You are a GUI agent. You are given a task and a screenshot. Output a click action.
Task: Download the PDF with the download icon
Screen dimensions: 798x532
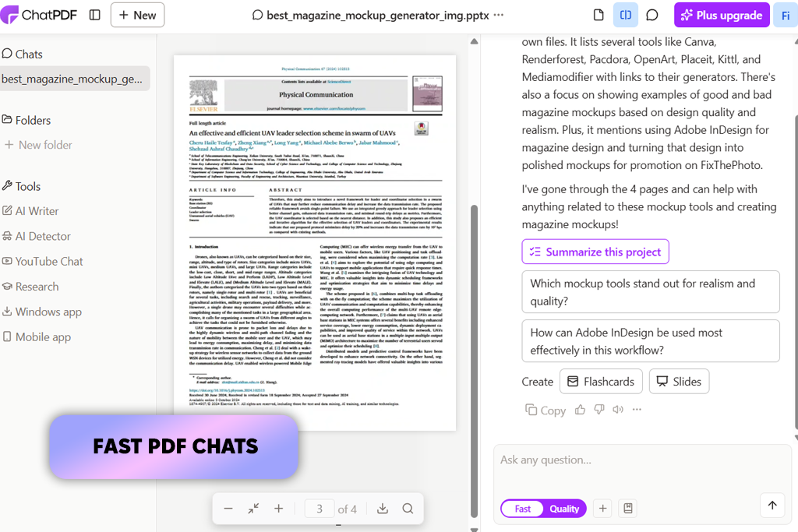pyautogui.click(x=383, y=509)
